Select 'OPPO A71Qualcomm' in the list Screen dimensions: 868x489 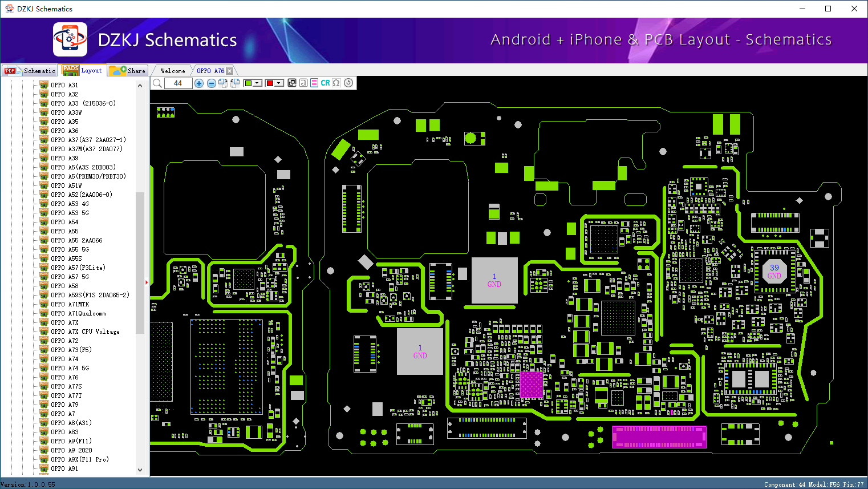(78, 313)
